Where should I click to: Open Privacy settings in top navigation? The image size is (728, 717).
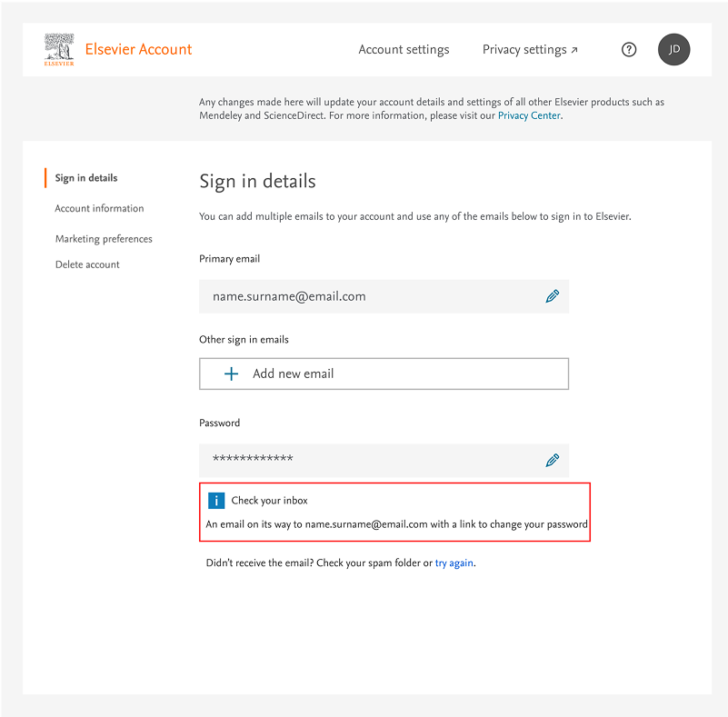click(x=524, y=50)
